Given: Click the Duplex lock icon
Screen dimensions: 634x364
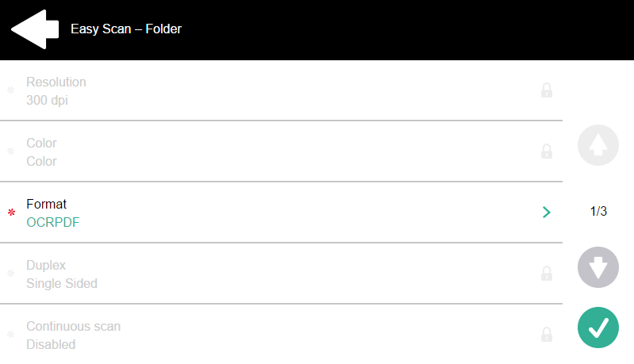Looking at the screenshot, I should 547,274.
